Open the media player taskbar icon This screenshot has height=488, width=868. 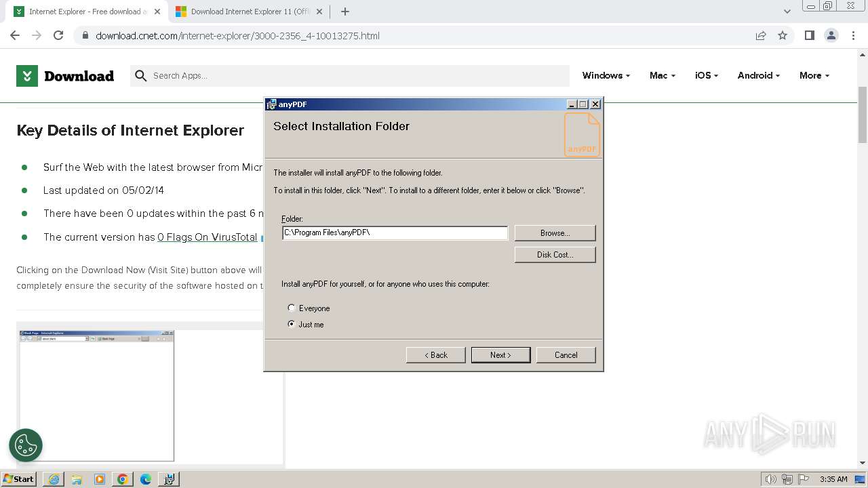click(x=100, y=479)
